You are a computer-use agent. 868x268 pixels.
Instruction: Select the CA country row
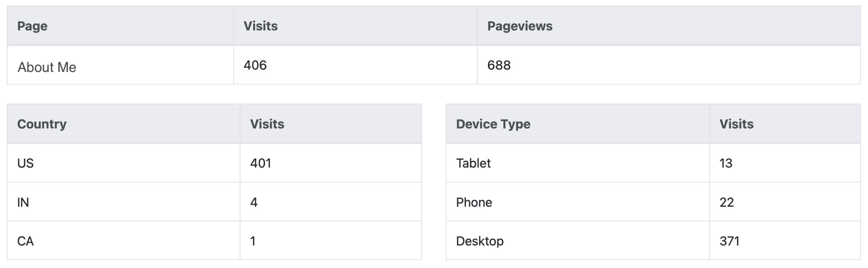25,241
